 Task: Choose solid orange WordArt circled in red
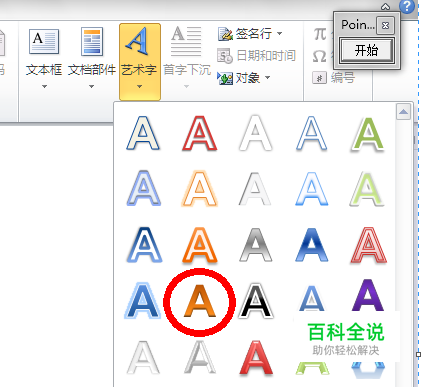200,301
